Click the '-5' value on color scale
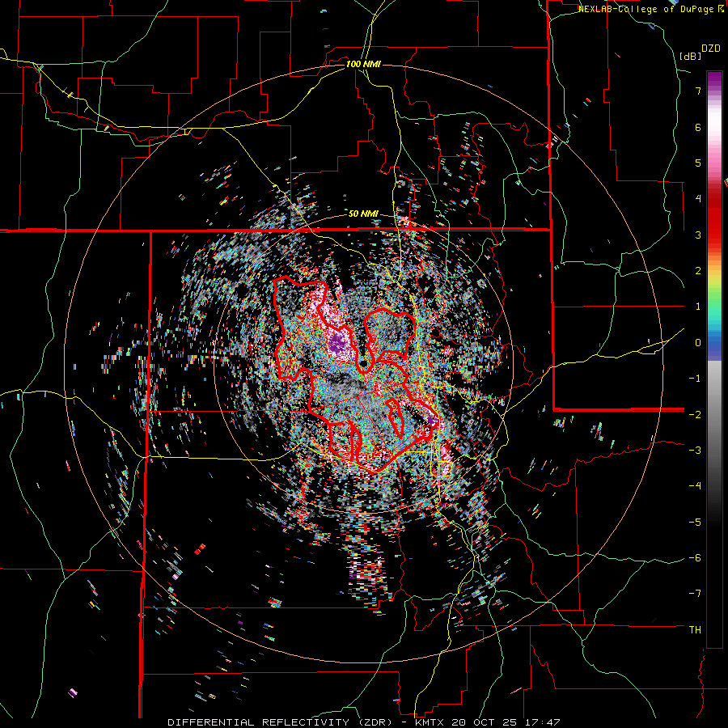Viewport: 728px width, 728px height. (695, 523)
